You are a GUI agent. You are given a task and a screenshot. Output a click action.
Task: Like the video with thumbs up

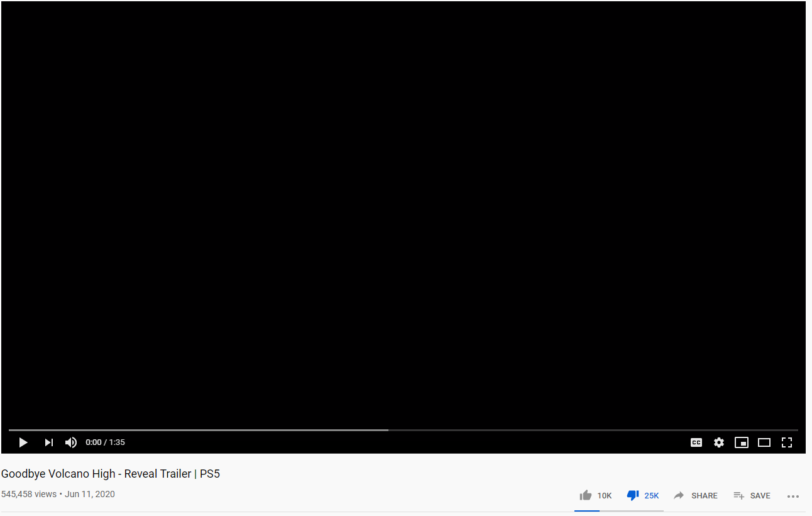click(595, 496)
